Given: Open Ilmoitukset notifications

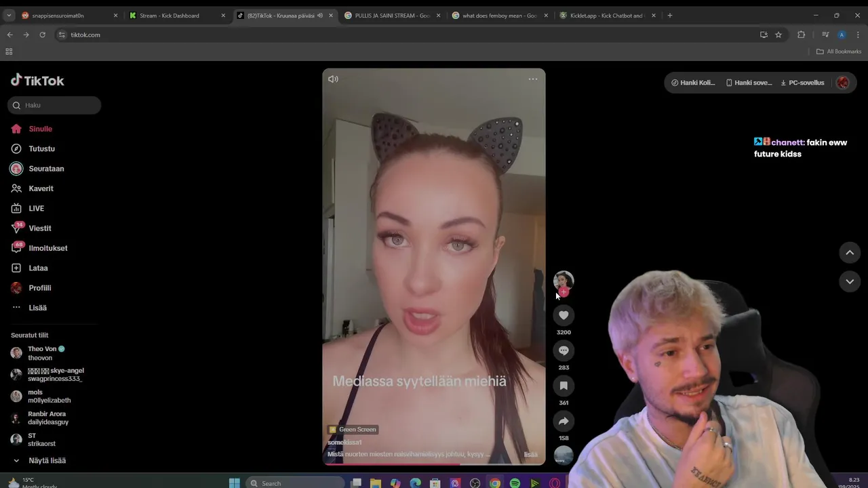Looking at the screenshot, I should point(47,248).
